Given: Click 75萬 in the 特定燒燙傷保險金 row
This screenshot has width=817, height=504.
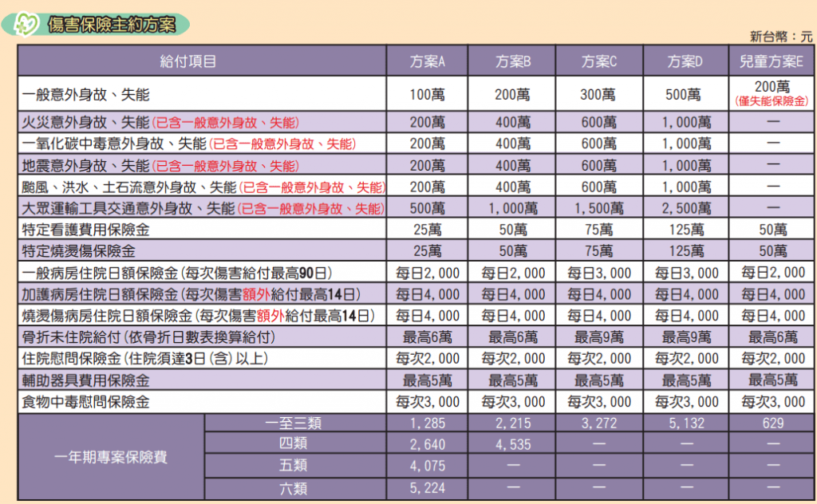Looking at the screenshot, I should [x=598, y=251].
